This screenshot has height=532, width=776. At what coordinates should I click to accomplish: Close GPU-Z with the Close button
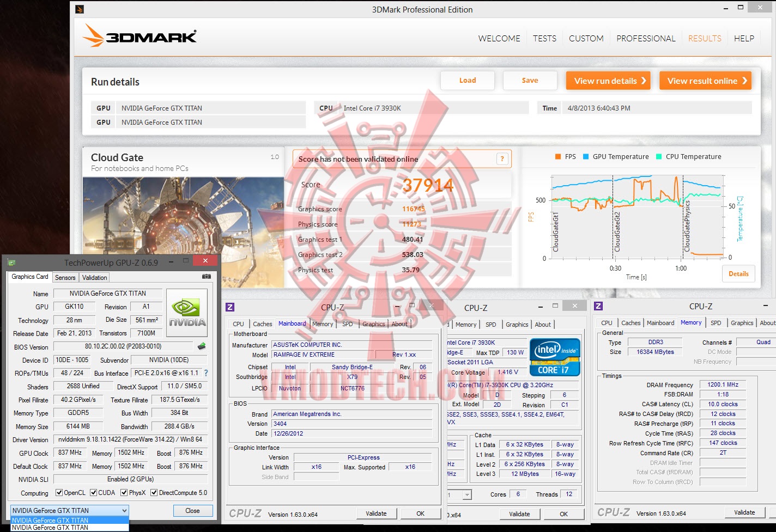click(x=192, y=511)
